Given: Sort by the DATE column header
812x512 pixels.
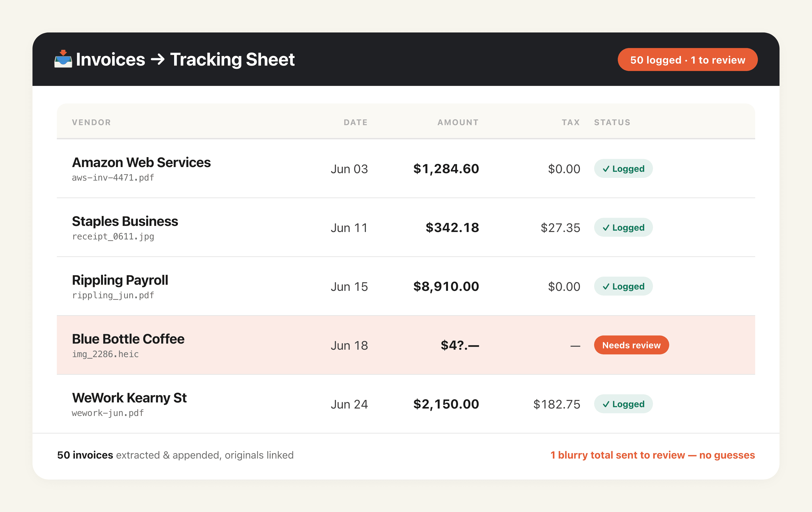Looking at the screenshot, I should tap(356, 122).
